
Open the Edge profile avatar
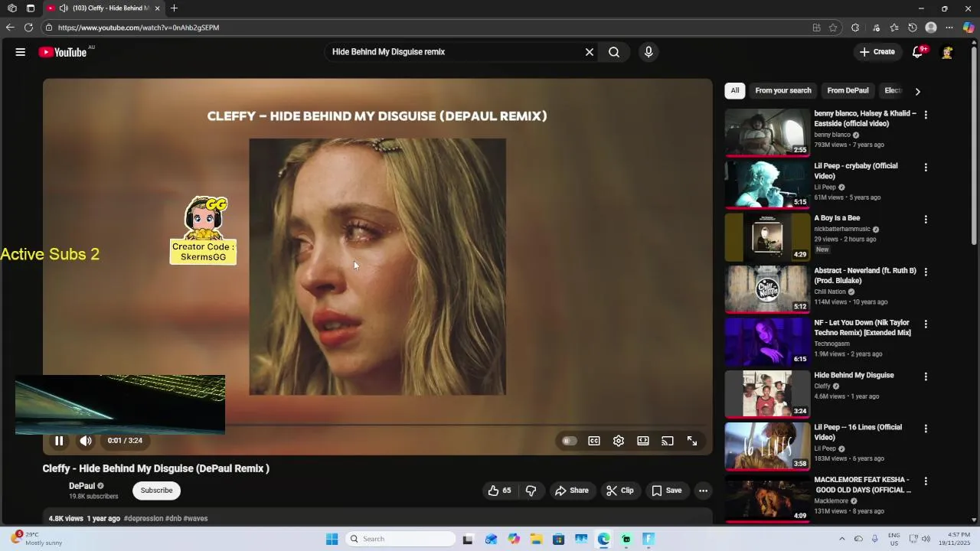click(931, 28)
